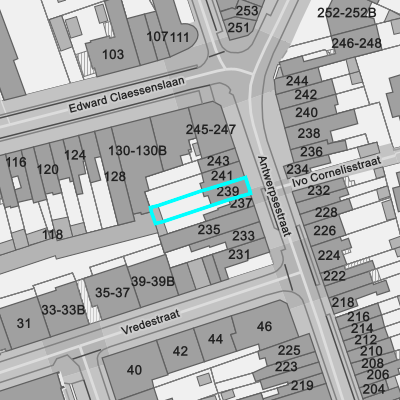Select the building numbered 251
Viewport: 400px width, 400px height.
click(x=238, y=27)
